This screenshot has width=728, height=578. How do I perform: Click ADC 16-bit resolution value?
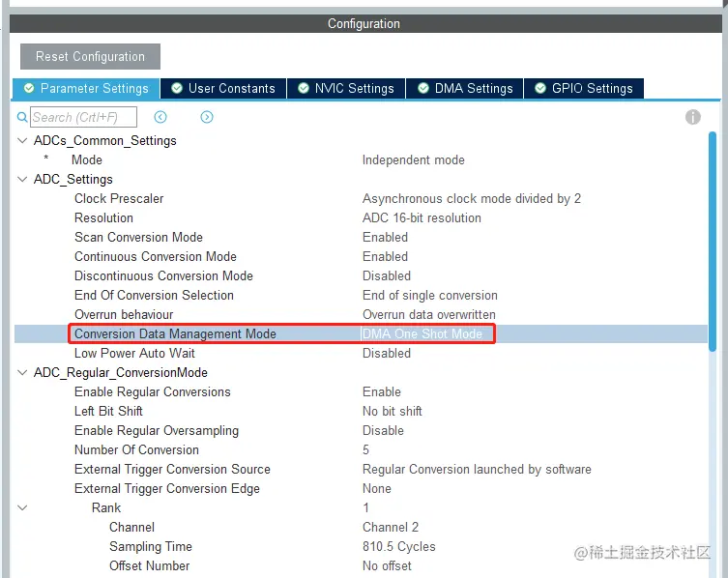(x=422, y=217)
